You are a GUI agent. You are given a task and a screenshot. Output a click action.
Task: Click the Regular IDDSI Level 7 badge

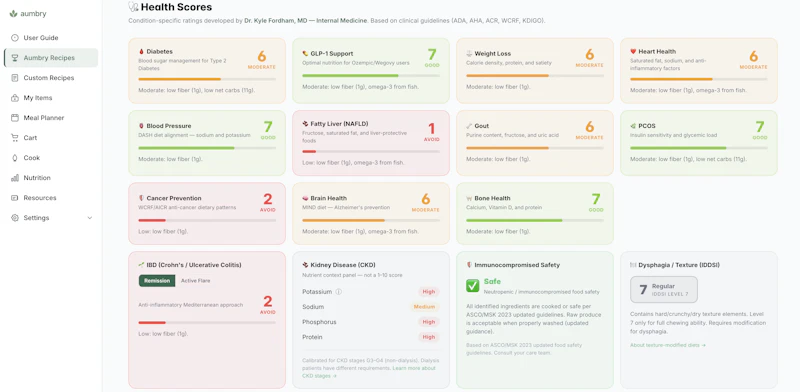click(x=664, y=289)
